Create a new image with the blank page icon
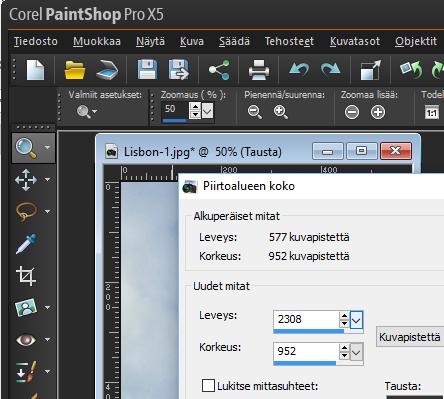The image size is (444, 399). coord(35,70)
